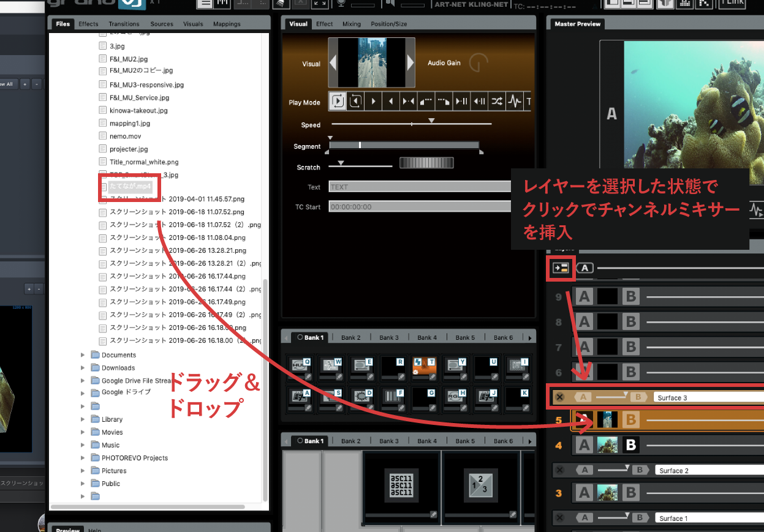Assign layer 8 to channel A

pyautogui.click(x=584, y=321)
